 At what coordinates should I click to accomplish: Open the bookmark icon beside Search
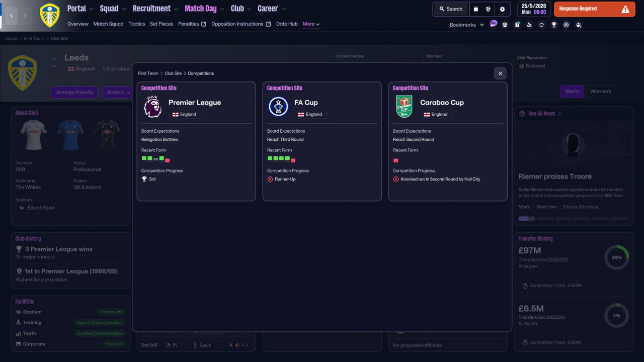[x=475, y=9]
